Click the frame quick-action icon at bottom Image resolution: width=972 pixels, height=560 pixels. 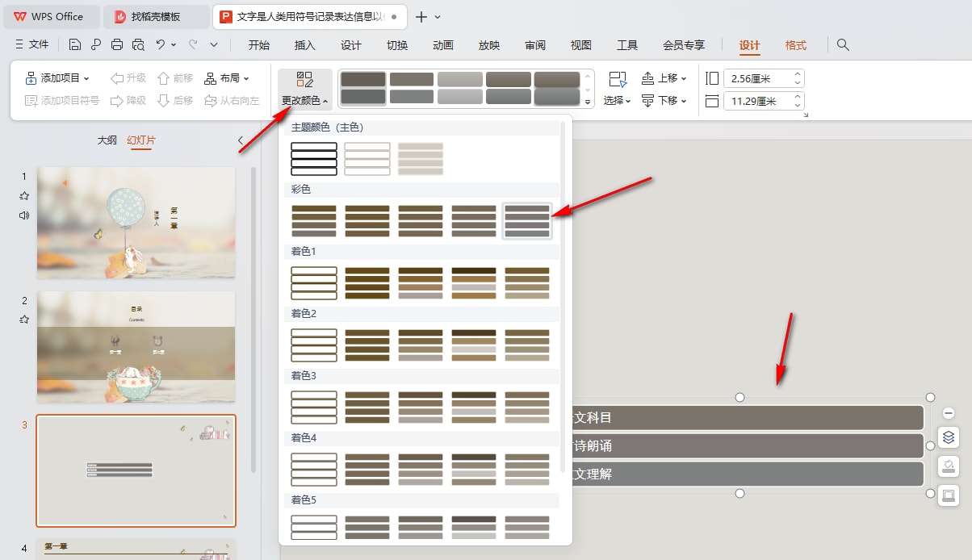tap(949, 495)
